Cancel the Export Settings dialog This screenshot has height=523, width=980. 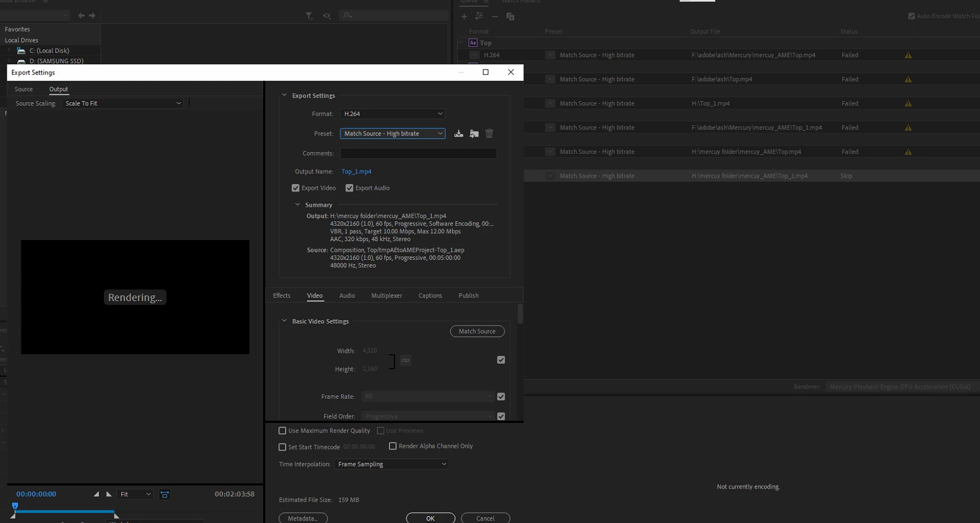coord(485,518)
